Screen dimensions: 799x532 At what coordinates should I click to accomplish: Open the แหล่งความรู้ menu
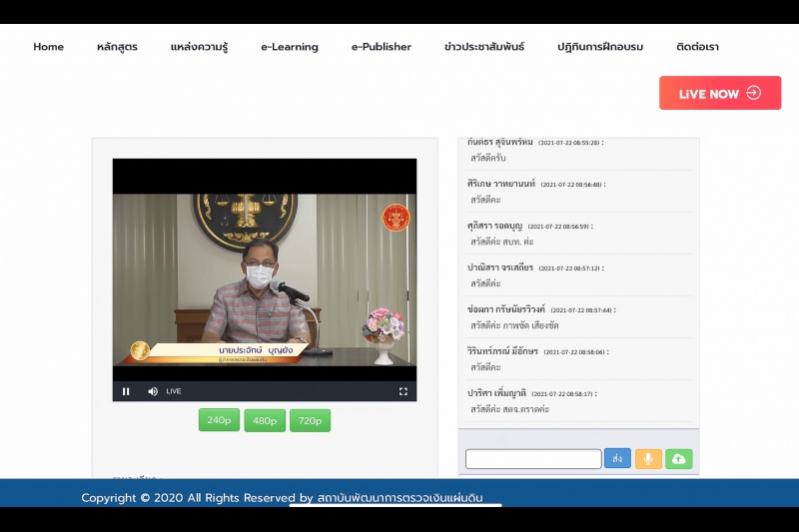pos(199,47)
